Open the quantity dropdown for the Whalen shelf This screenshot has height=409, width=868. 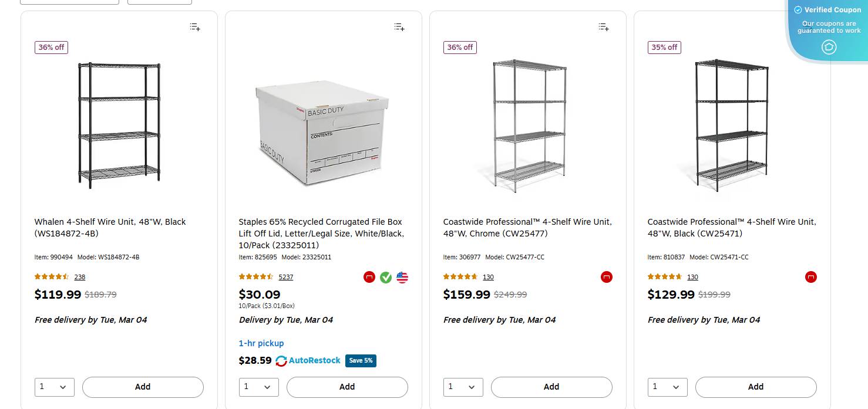(x=55, y=387)
